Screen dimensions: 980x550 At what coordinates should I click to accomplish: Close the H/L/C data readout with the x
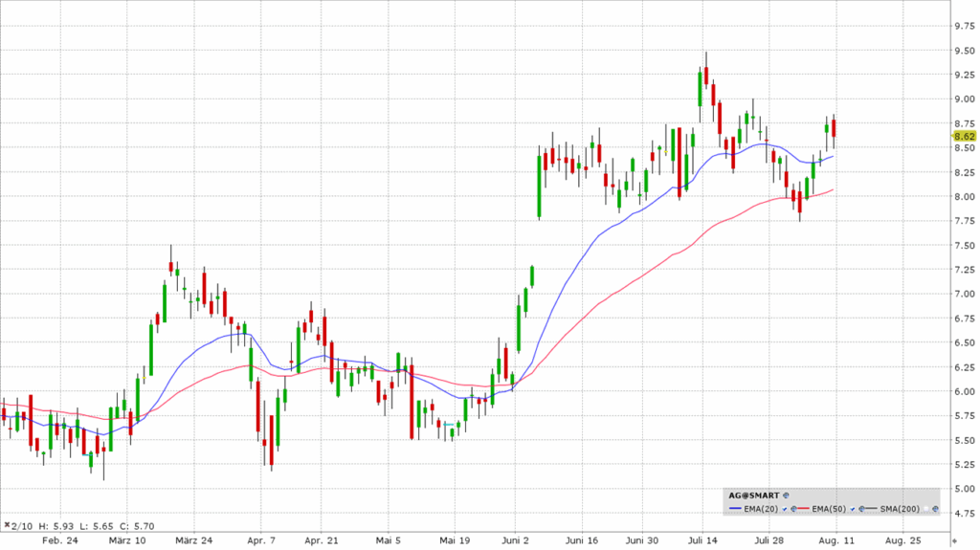7,526
